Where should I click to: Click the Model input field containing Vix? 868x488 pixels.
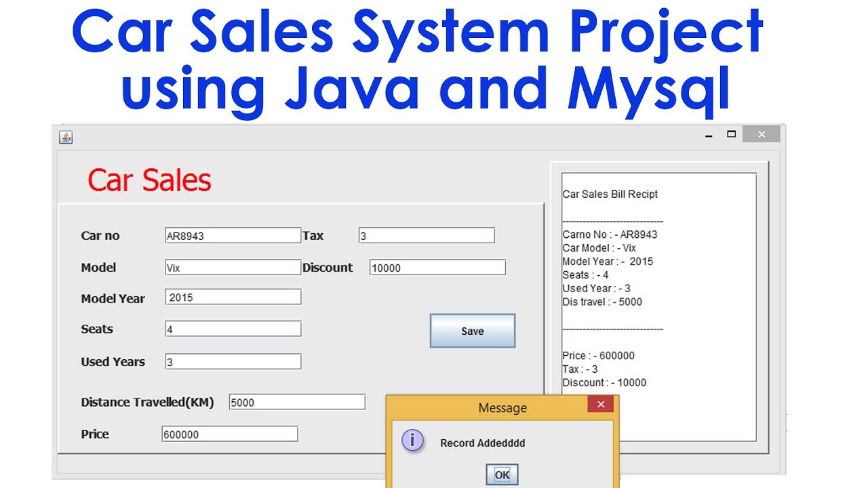[233, 267]
